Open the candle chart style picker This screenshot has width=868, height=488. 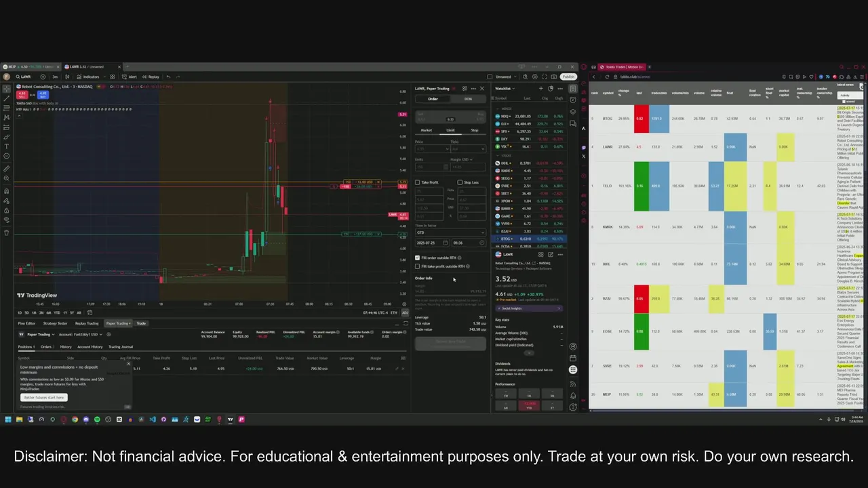68,77
